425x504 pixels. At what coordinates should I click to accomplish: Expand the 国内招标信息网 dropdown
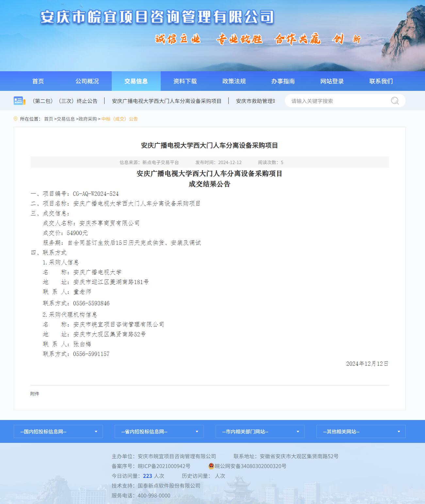tap(58, 431)
